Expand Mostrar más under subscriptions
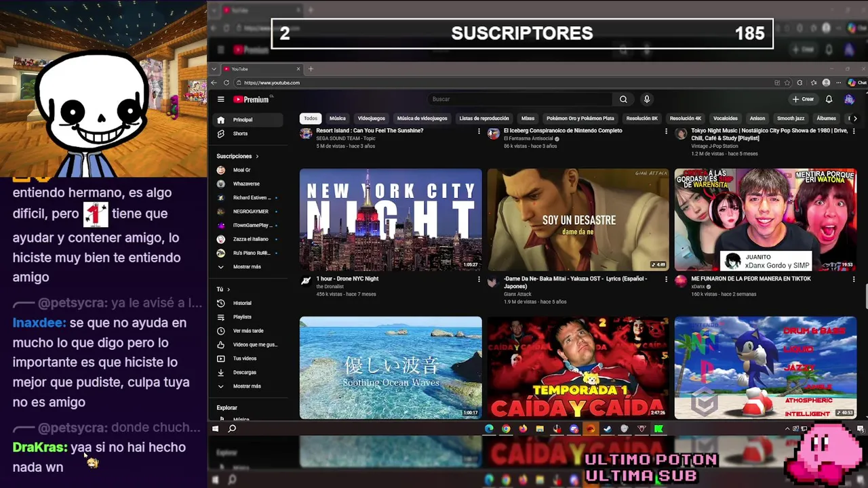 pyautogui.click(x=247, y=266)
